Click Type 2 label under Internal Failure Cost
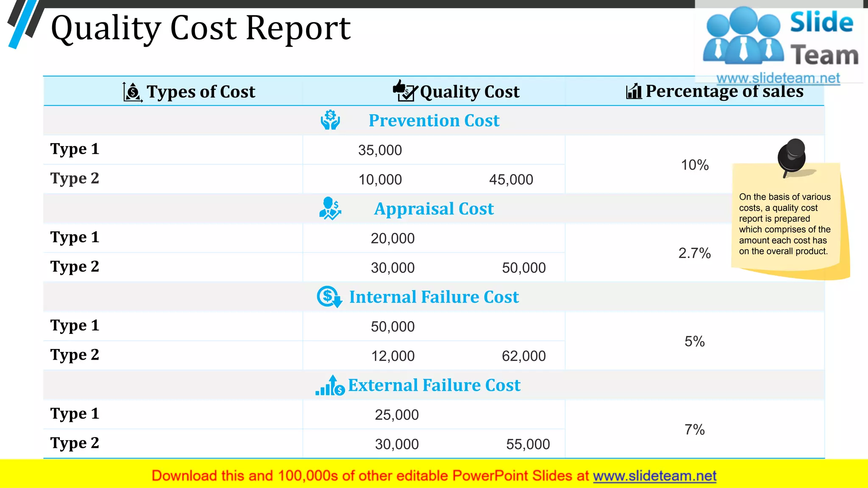The height and width of the screenshot is (488, 868). pos(75,355)
